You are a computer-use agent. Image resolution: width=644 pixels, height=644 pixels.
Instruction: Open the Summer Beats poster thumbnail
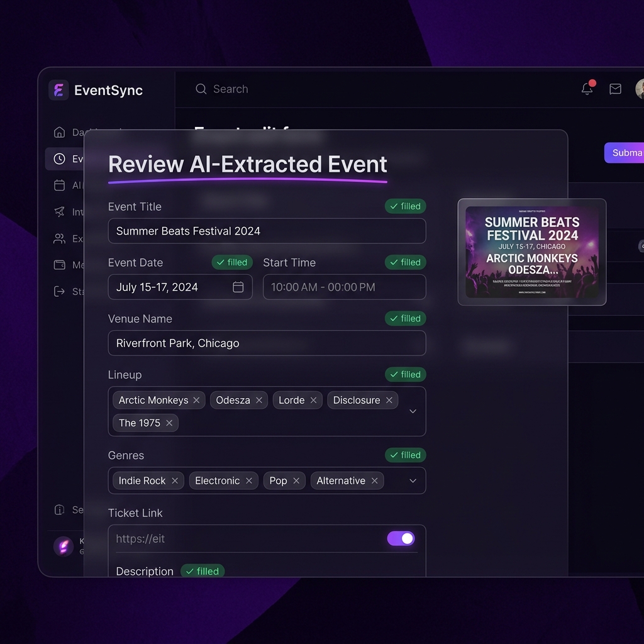(x=532, y=252)
